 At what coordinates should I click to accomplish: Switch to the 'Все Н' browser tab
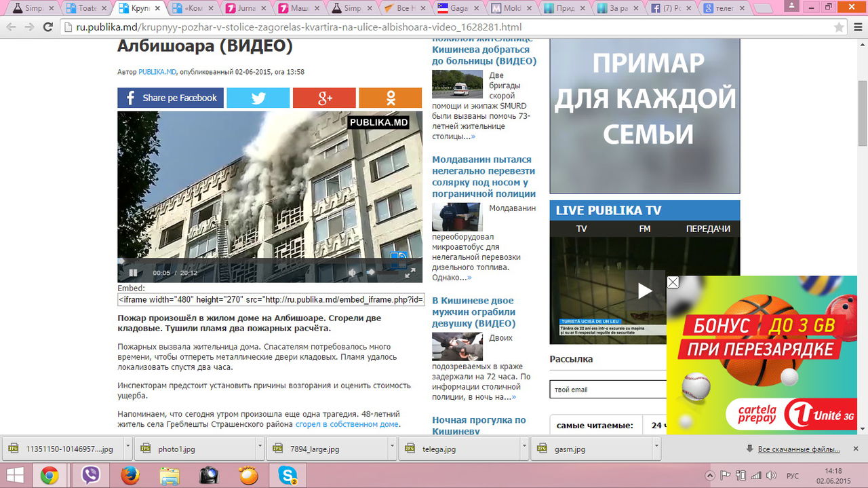406,9
